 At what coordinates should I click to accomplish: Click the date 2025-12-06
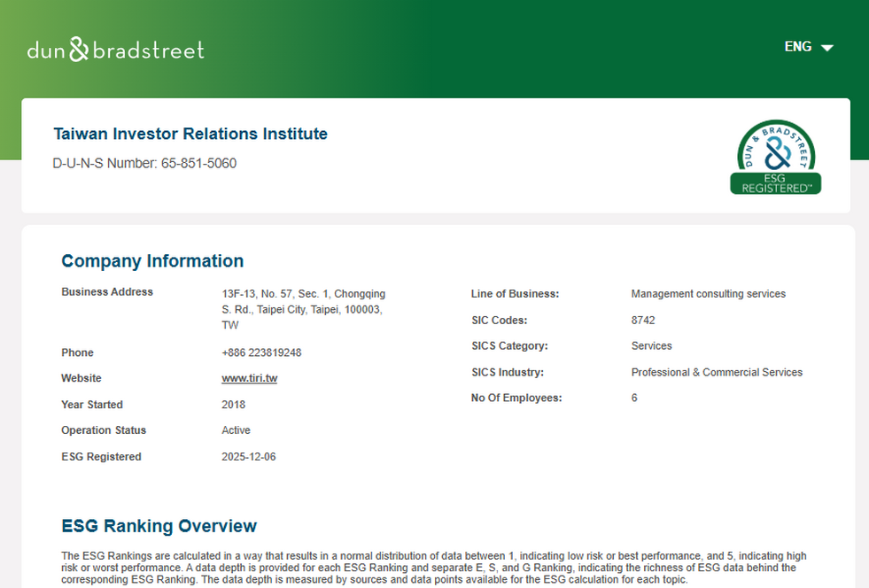point(248,457)
